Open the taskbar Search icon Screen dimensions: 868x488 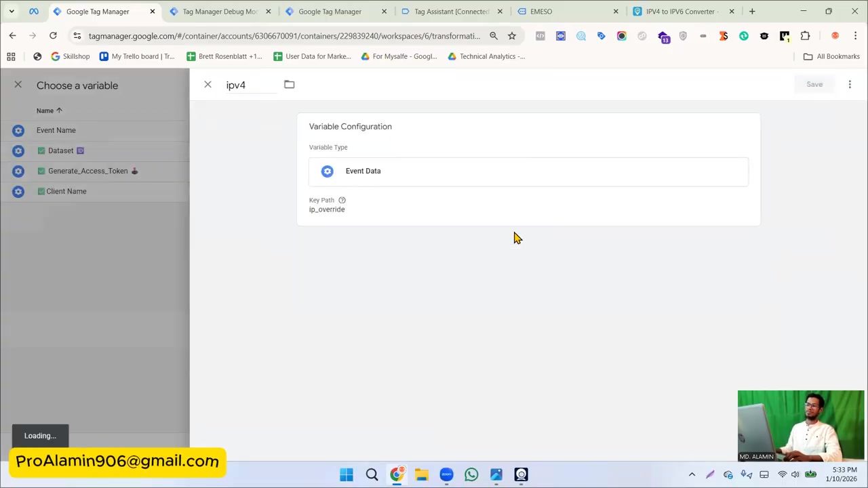click(372, 474)
